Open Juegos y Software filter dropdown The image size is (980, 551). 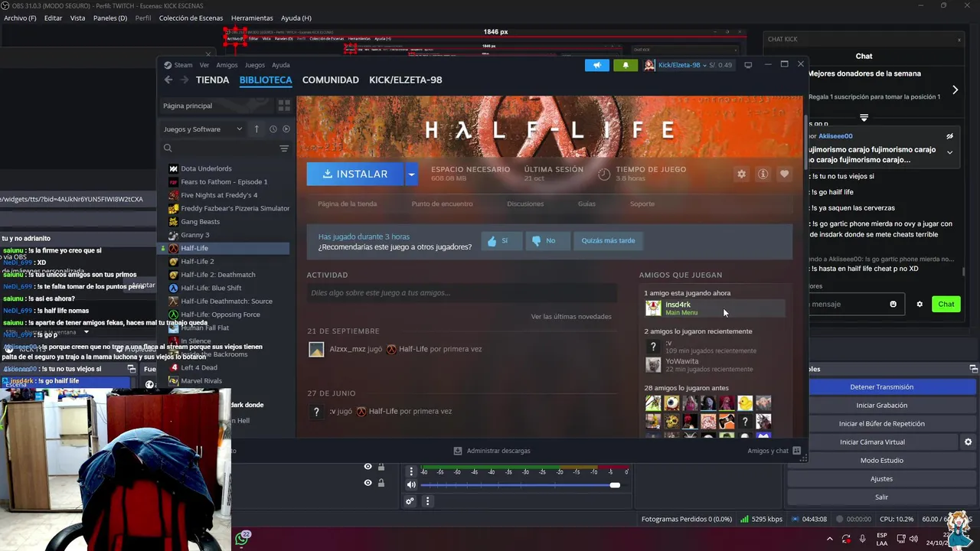coord(203,129)
